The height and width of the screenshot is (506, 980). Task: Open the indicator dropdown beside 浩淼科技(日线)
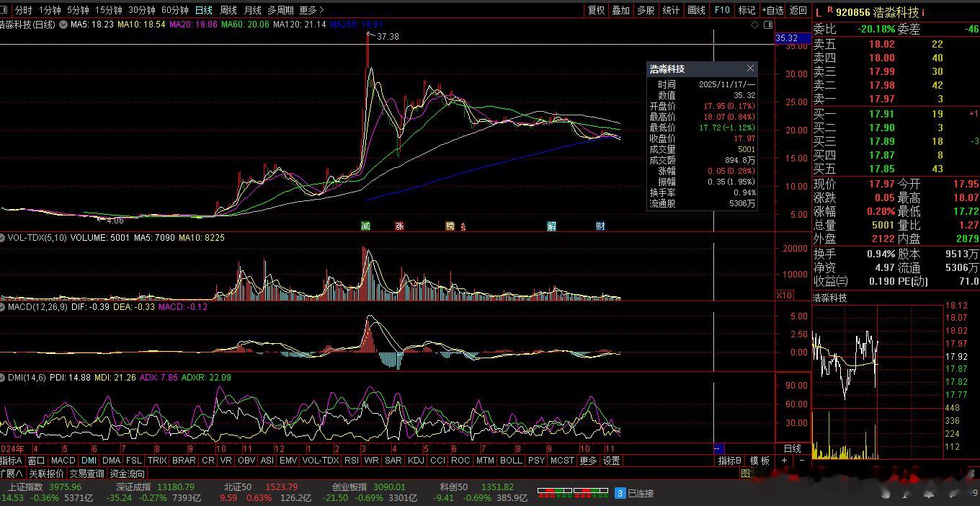(x=63, y=25)
